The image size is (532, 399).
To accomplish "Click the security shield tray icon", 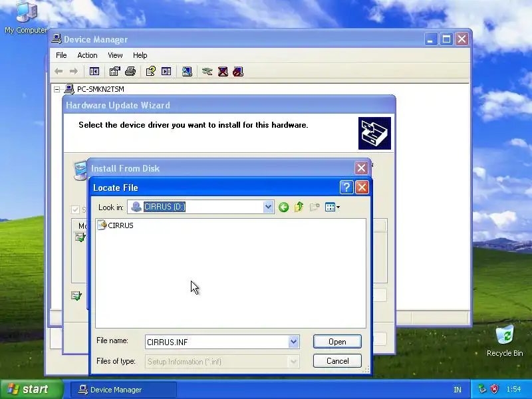I will pos(494,389).
